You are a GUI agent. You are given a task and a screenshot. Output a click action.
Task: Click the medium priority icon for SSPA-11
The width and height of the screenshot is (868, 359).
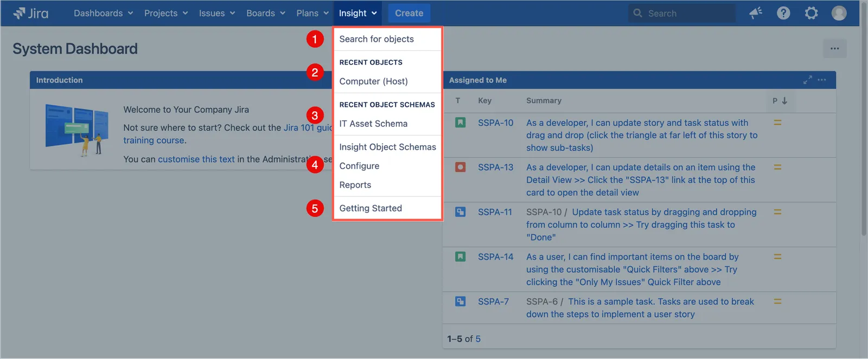tap(777, 212)
